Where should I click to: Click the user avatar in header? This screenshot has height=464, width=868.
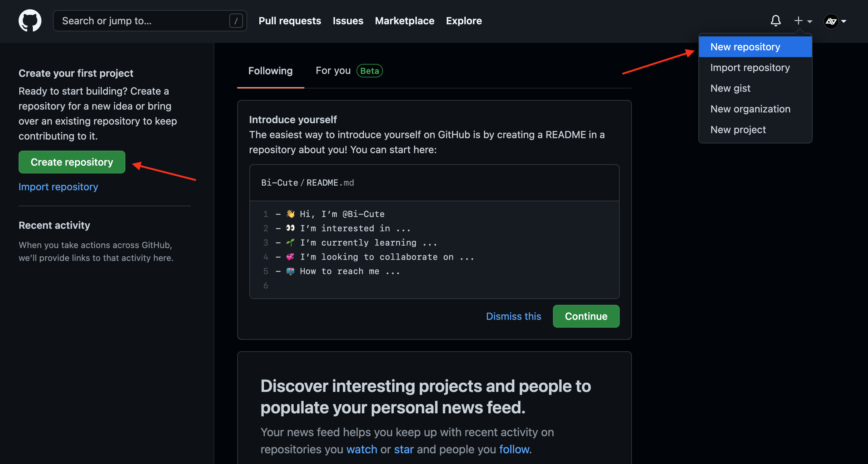[x=831, y=21]
